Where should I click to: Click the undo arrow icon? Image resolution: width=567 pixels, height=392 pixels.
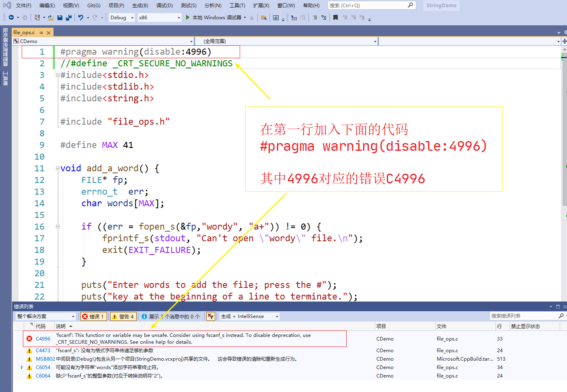point(81,17)
